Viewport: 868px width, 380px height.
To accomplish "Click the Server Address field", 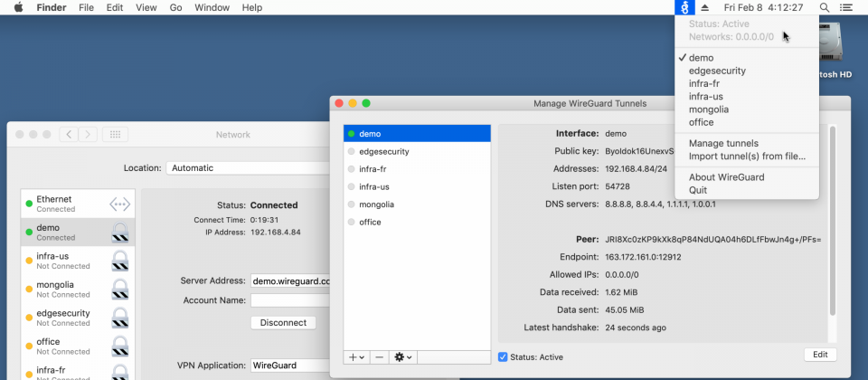I will pyautogui.click(x=290, y=280).
